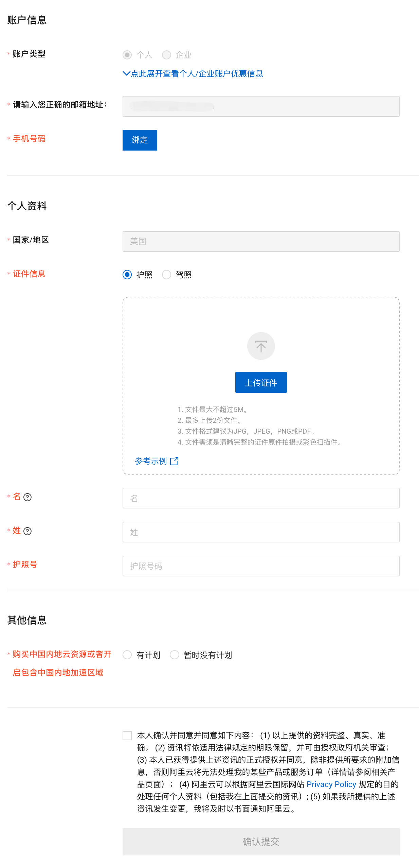The width and height of the screenshot is (419, 868).
Task: Expand the 个人/企业账户优惠信息 section
Action: point(193,73)
